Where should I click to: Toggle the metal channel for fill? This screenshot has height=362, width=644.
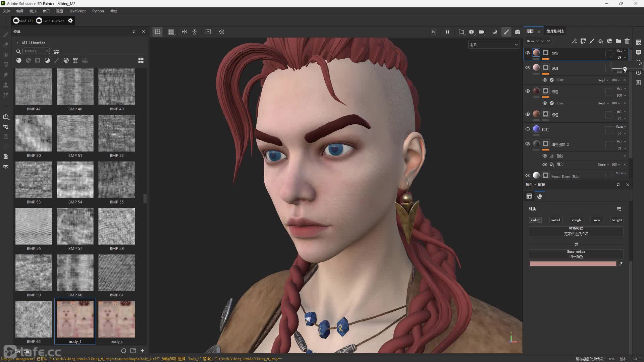(555, 220)
